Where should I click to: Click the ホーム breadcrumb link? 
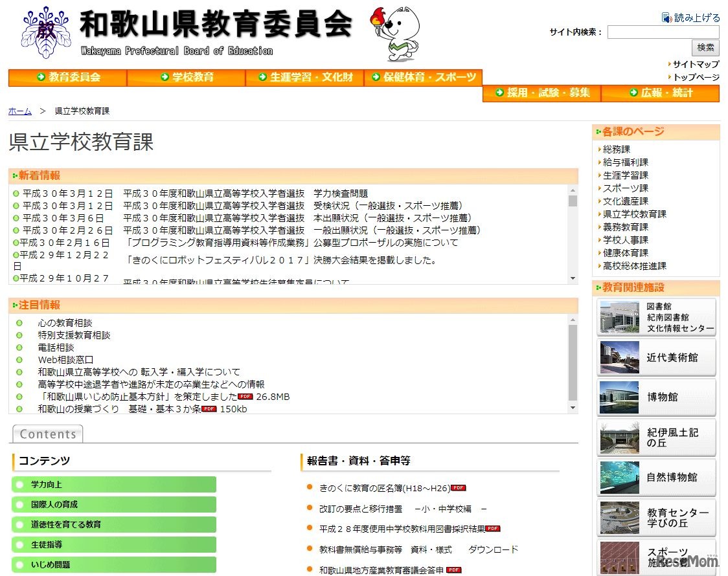tap(19, 111)
